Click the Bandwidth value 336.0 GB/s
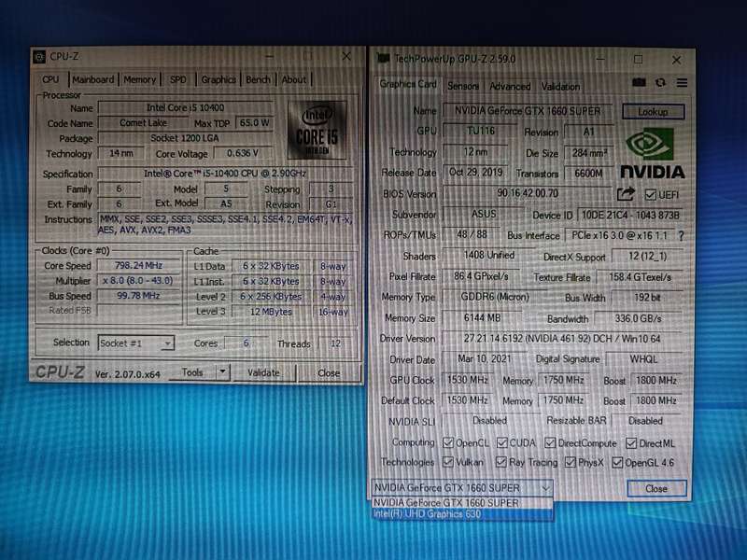Viewport: 747px width, 560px height. point(638,318)
